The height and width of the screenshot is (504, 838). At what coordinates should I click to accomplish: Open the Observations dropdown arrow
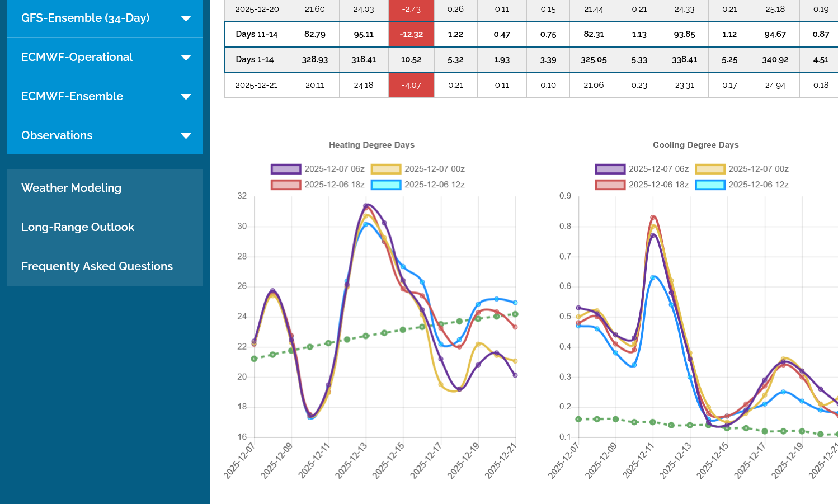pos(186,136)
